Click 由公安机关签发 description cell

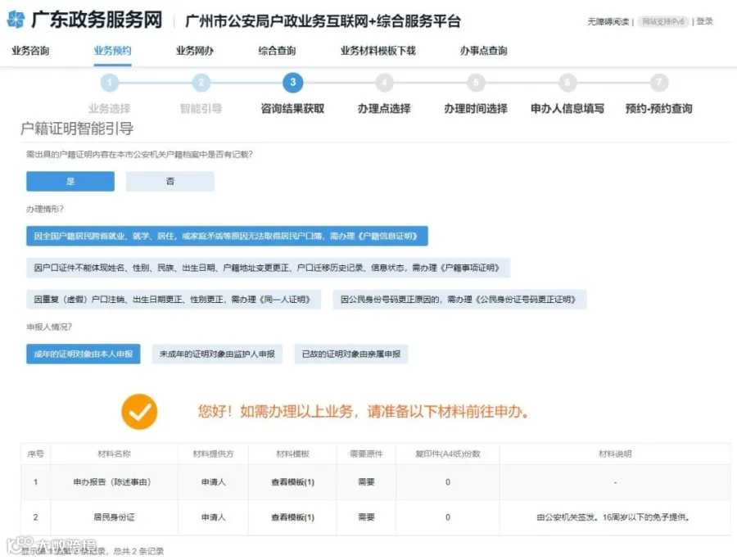click(x=613, y=517)
